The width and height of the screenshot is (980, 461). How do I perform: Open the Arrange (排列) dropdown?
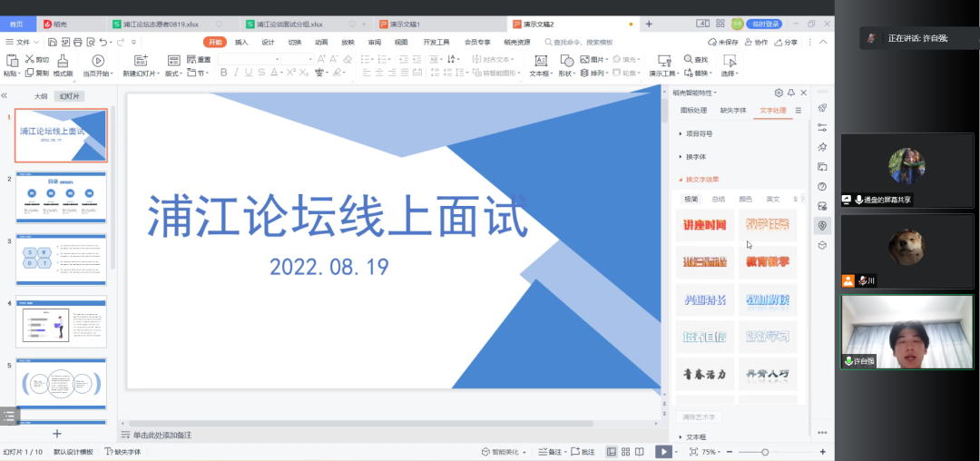[x=593, y=74]
